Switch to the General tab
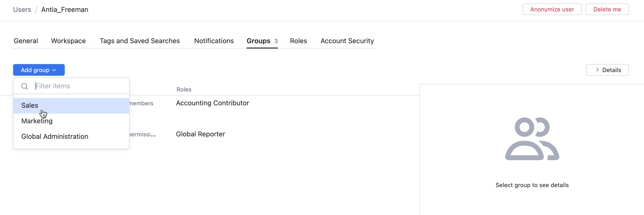The width and height of the screenshot is (644, 215). 26,41
